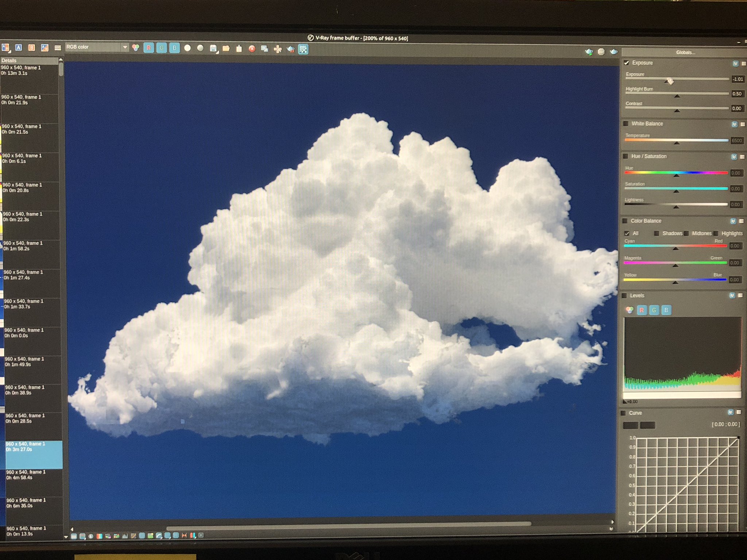Screen dimensions: 747x560
Task: Open the White Balance options menu
Action: pos(743,124)
